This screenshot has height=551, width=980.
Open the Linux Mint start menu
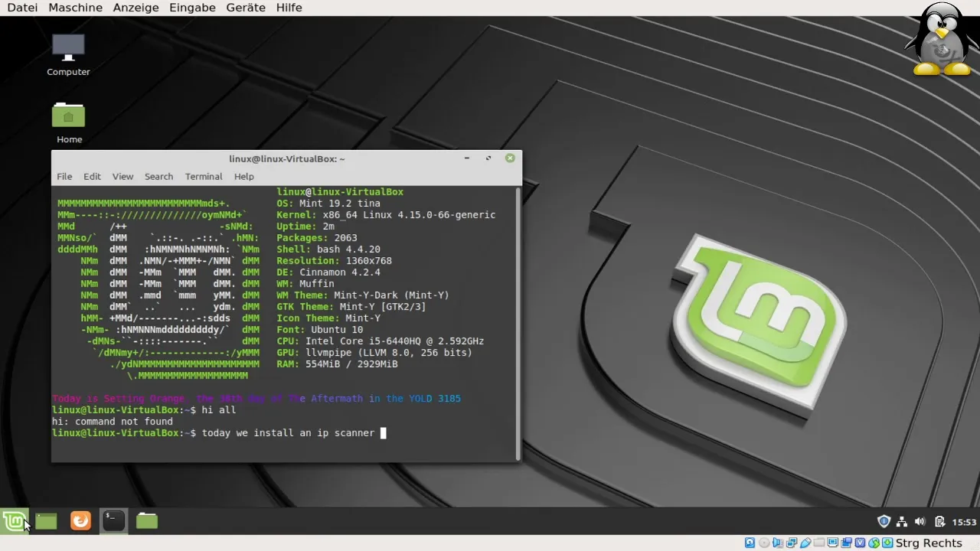(14, 521)
